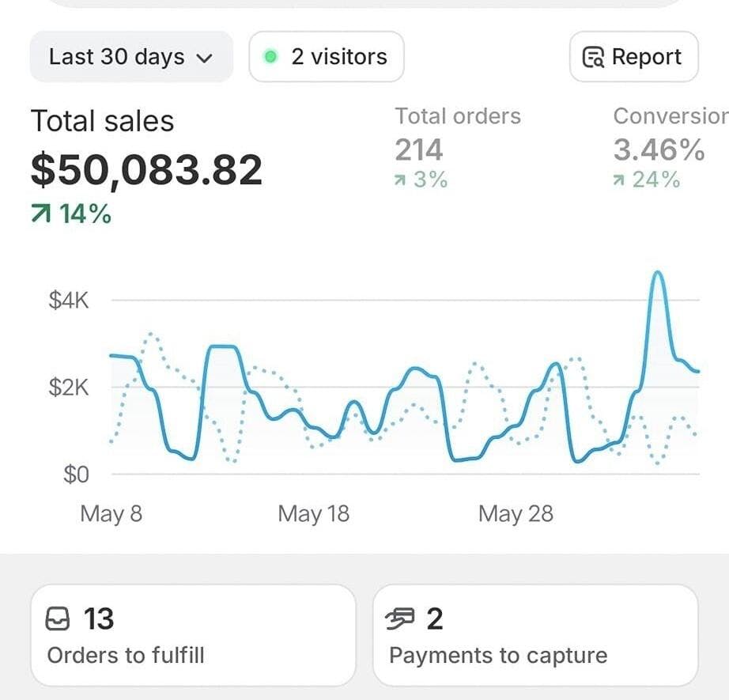This screenshot has height=700, width=729.
Task: Click the chevron arrow beside Last 30 days
Action: tap(203, 58)
